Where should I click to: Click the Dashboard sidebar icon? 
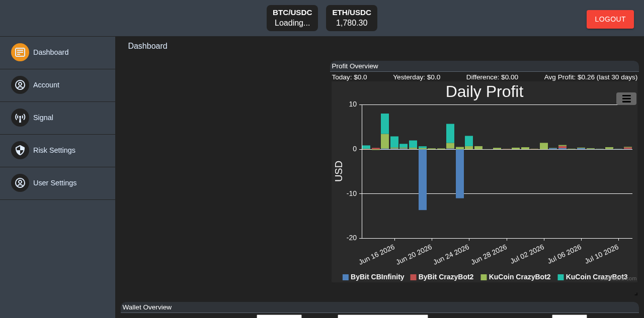[x=20, y=52]
